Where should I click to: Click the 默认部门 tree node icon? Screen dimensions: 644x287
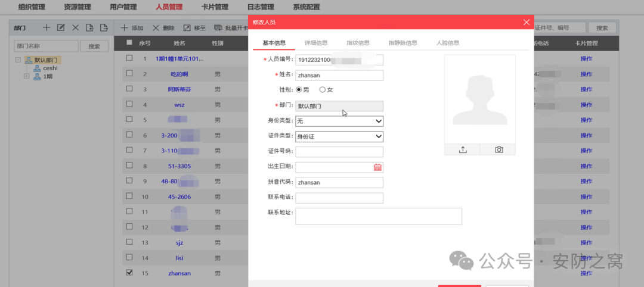pyautogui.click(x=29, y=60)
